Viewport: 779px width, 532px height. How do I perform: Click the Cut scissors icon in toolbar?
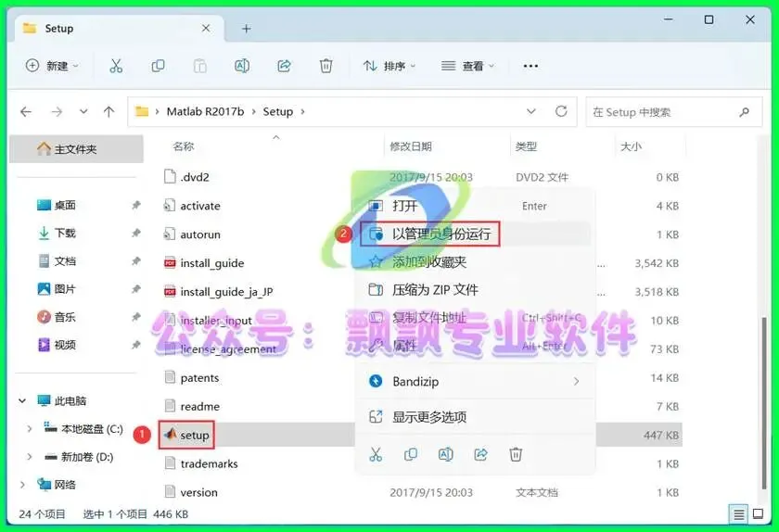coord(116,66)
